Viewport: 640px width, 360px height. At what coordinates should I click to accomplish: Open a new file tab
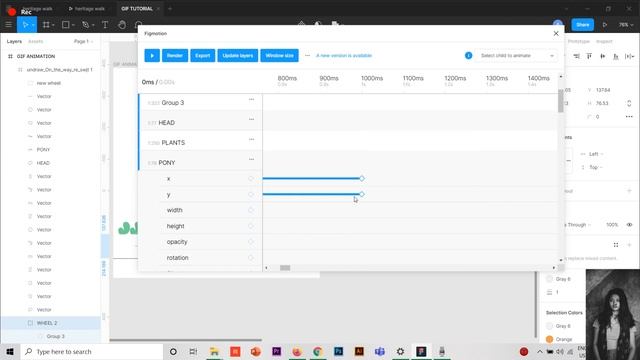coord(170,9)
